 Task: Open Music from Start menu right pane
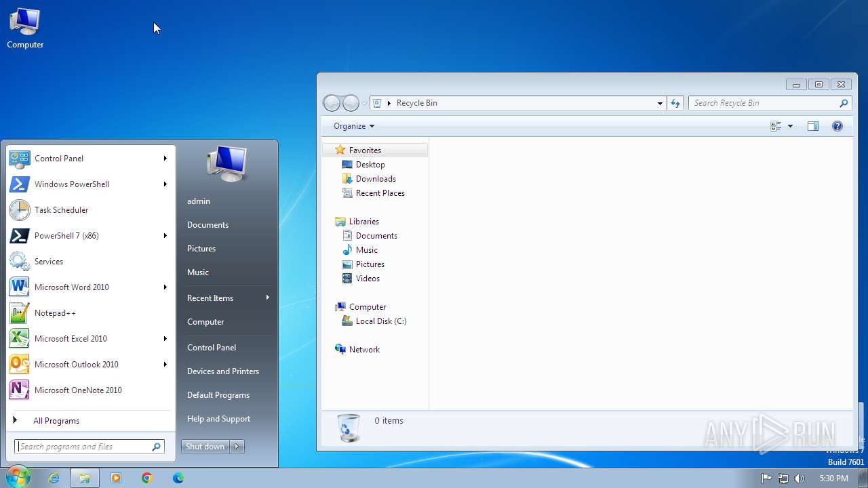coord(226,272)
